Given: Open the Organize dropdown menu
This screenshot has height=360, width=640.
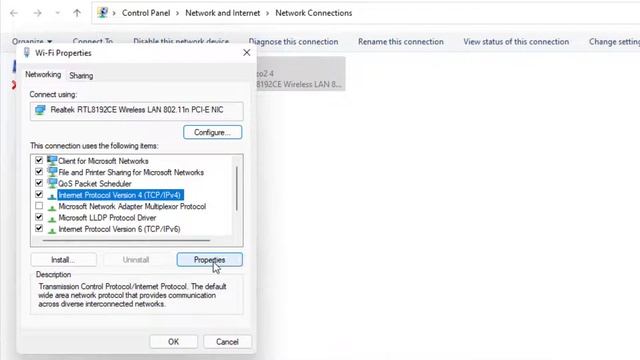Looking at the screenshot, I should [32, 42].
